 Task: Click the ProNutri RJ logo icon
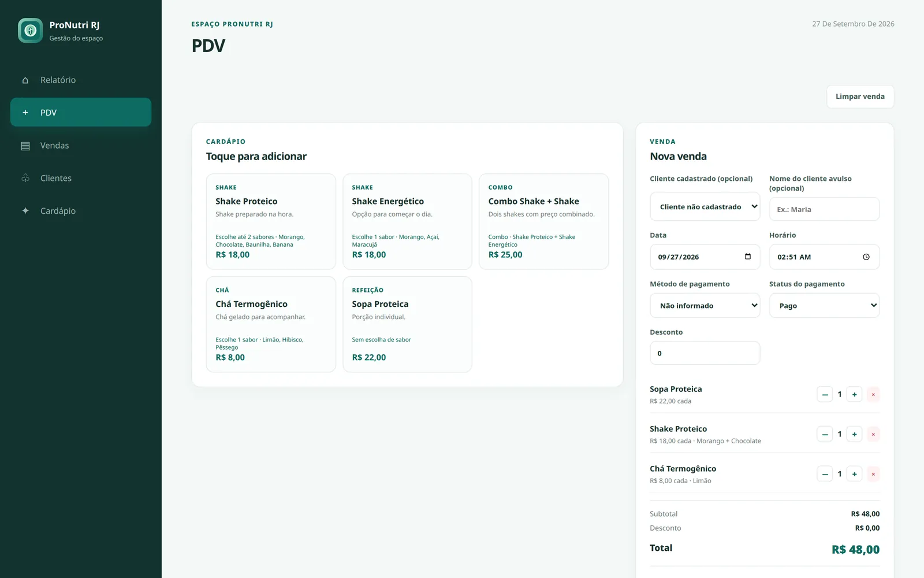coord(30,31)
